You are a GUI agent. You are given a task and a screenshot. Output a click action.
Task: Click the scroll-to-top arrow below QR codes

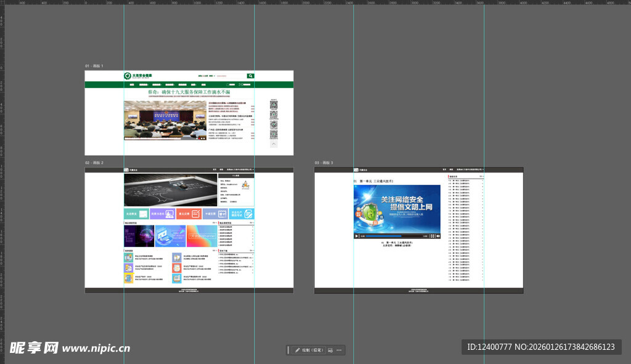(274, 144)
